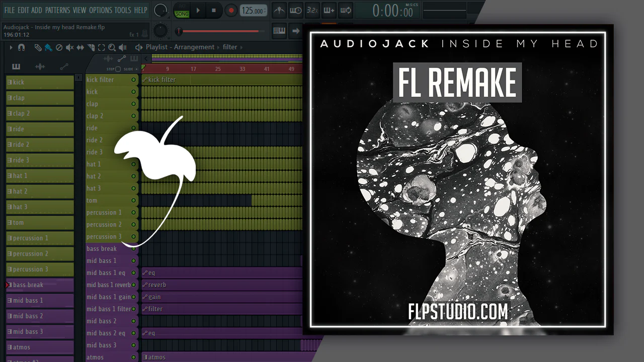Click the master volume knob
644x362 pixels.
[160, 10]
